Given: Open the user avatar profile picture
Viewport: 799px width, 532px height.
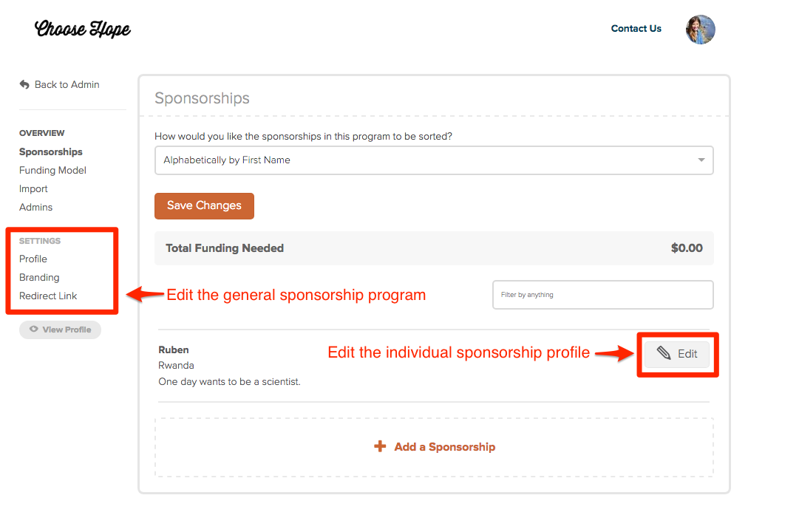Looking at the screenshot, I should click(x=700, y=30).
